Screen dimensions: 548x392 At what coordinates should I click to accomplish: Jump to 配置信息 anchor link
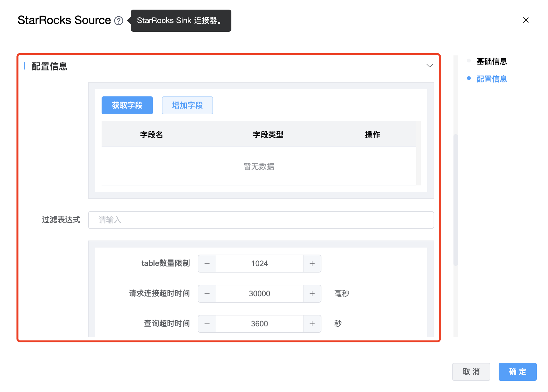pos(491,79)
